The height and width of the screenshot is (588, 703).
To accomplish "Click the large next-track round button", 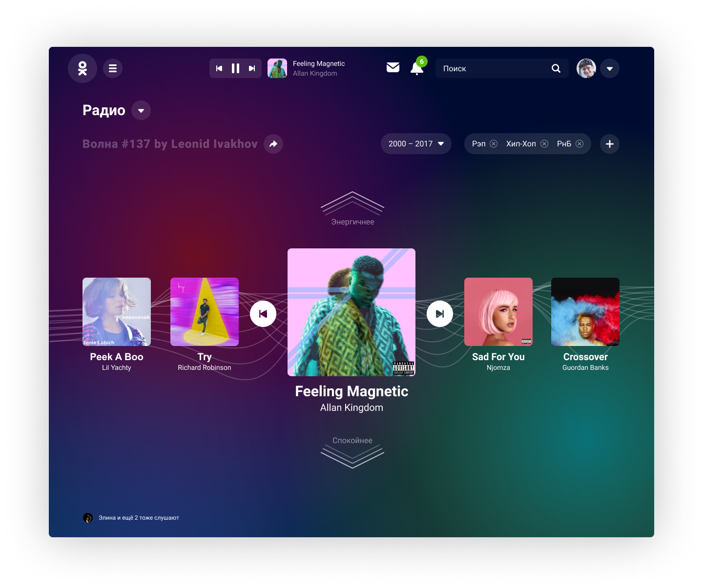I will [440, 314].
